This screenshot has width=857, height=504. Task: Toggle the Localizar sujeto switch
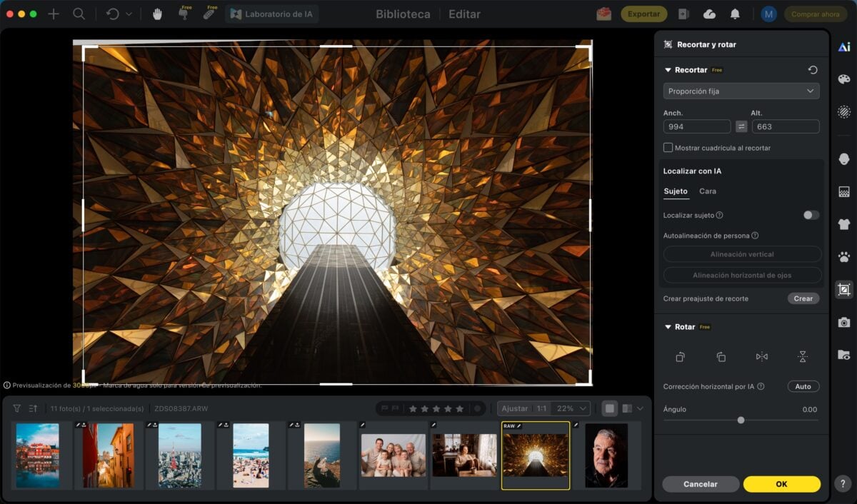tap(811, 215)
